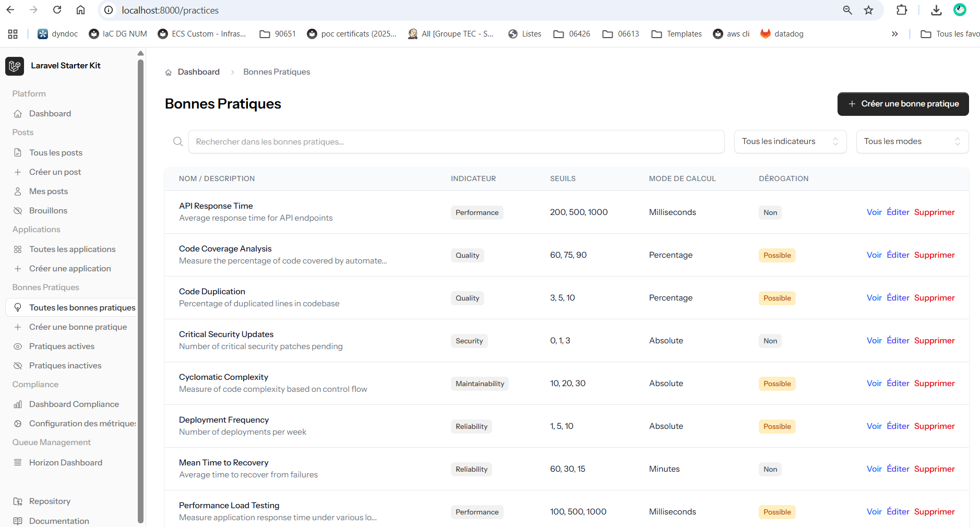
Task: Open the datadog bookmark
Action: click(782, 34)
